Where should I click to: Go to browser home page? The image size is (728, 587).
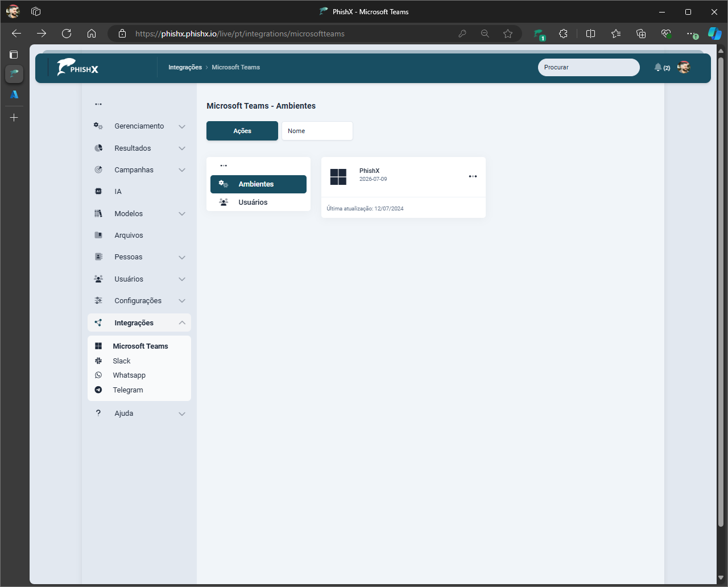tap(92, 34)
